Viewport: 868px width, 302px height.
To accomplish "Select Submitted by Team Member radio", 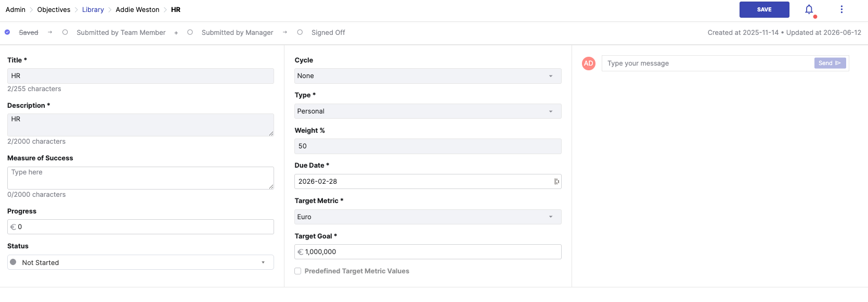I will pos(65,32).
